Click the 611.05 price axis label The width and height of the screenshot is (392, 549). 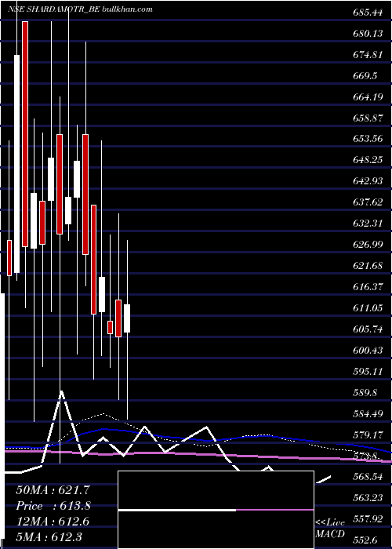click(x=368, y=307)
